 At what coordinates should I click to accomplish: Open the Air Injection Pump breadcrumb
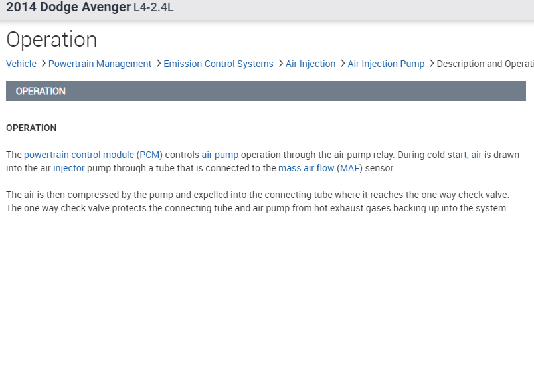[x=386, y=64]
